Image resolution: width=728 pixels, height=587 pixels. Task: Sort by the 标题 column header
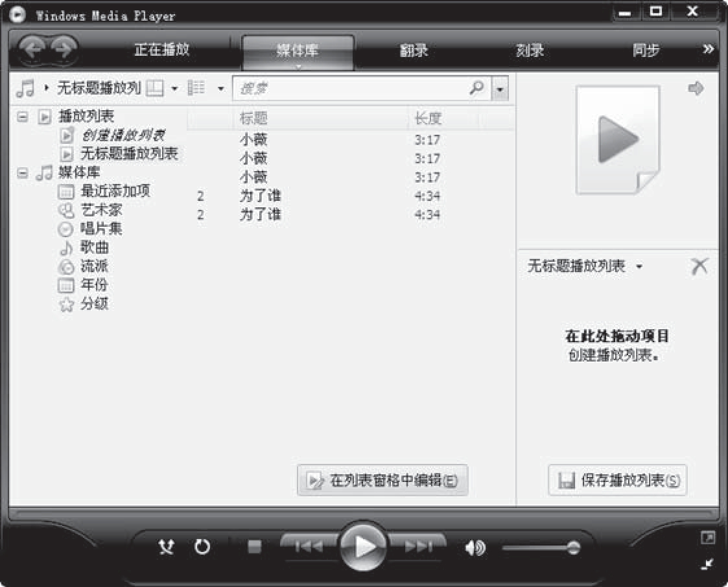tap(320, 119)
